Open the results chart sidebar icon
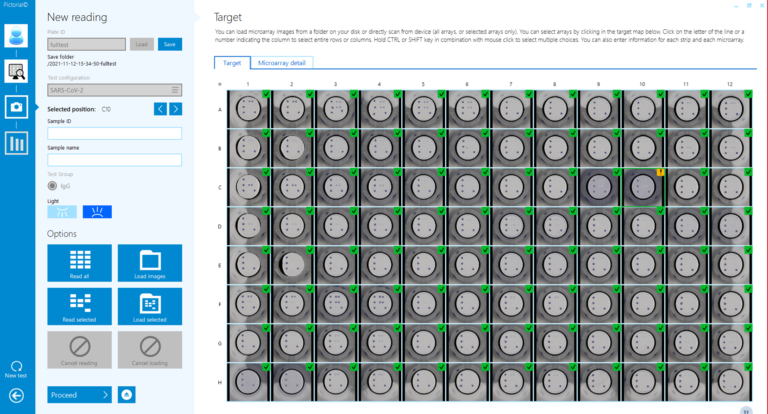 (16, 143)
